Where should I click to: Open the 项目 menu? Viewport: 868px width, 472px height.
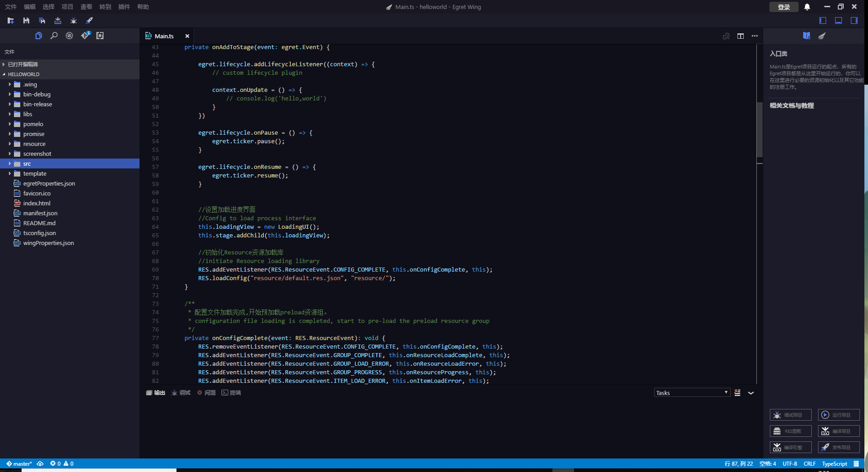pos(67,7)
